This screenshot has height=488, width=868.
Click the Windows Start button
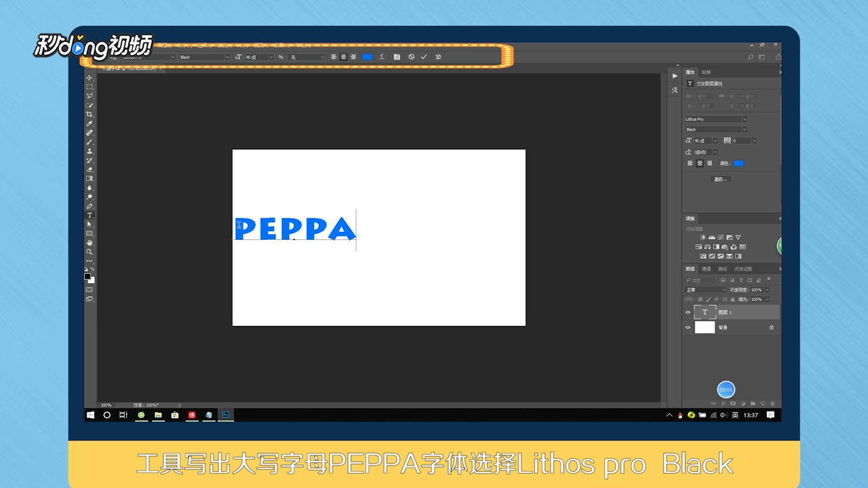click(90, 415)
